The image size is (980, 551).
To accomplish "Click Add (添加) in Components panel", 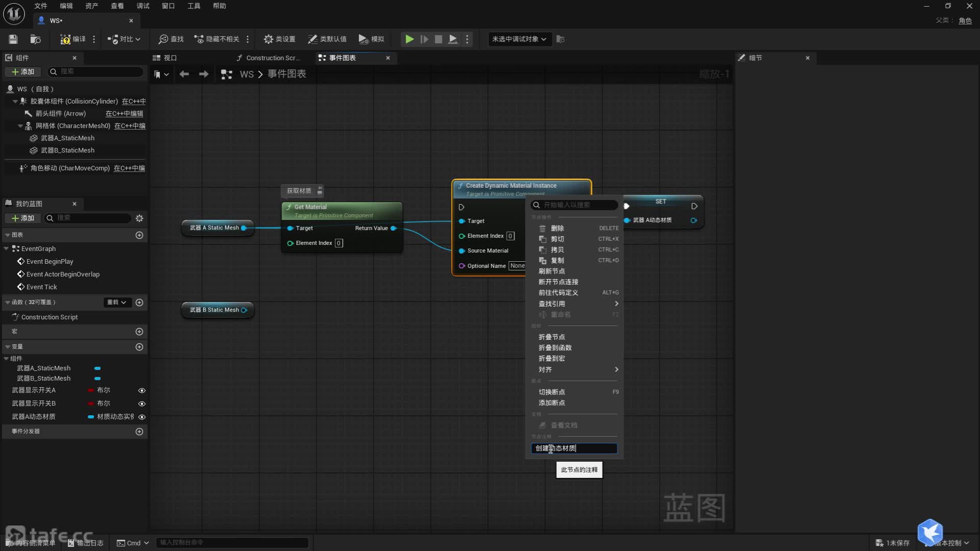I will pos(23,72).
